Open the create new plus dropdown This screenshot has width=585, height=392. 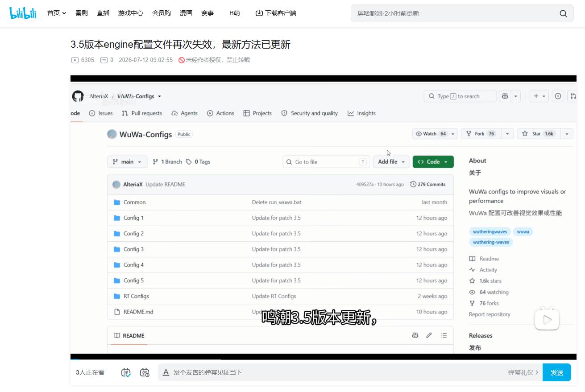539,96
